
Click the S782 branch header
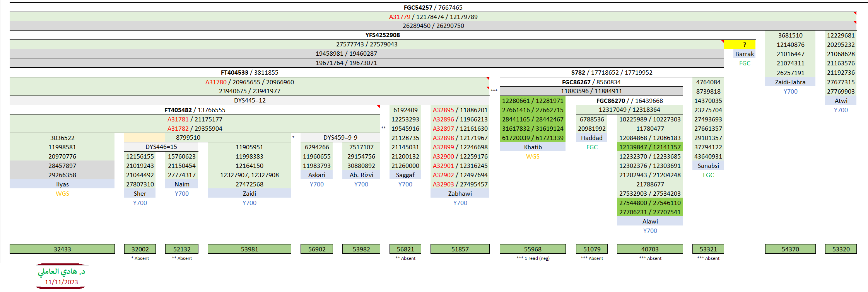[x=578, y=72]
